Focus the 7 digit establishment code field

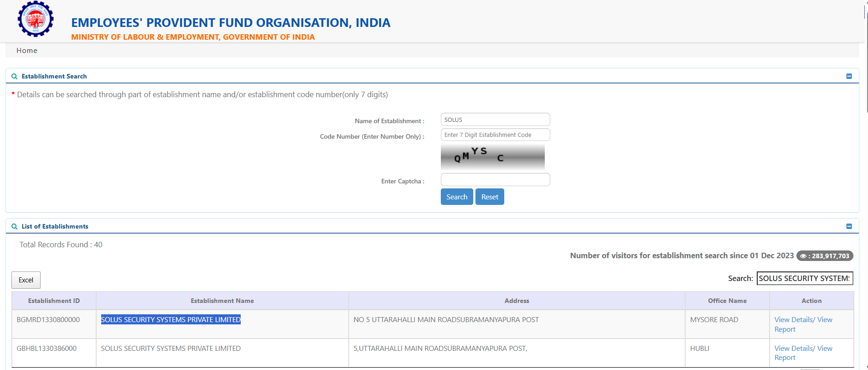495,135
